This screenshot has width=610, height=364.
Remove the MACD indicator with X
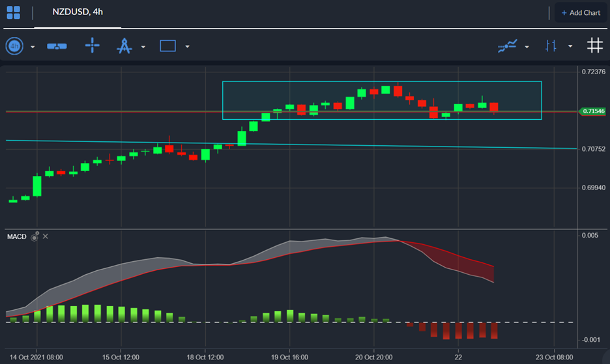pos(46,236)
